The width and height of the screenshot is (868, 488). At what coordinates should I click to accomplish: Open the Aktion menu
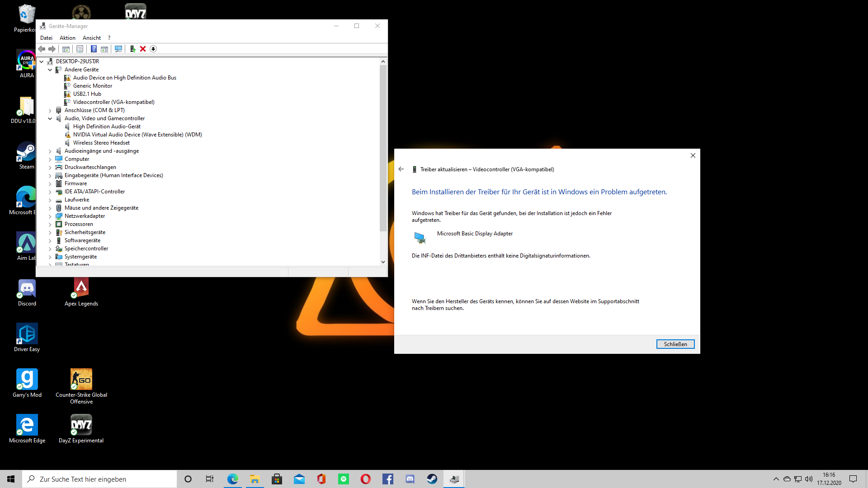tap(67, 38)
